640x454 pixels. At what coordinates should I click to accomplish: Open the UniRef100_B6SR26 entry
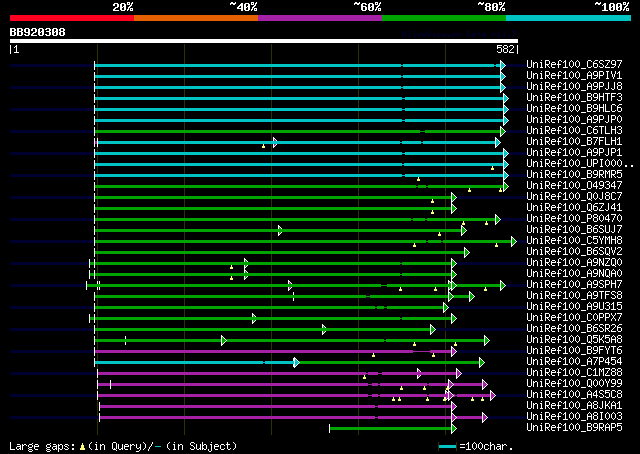click(x=574, y=329)
